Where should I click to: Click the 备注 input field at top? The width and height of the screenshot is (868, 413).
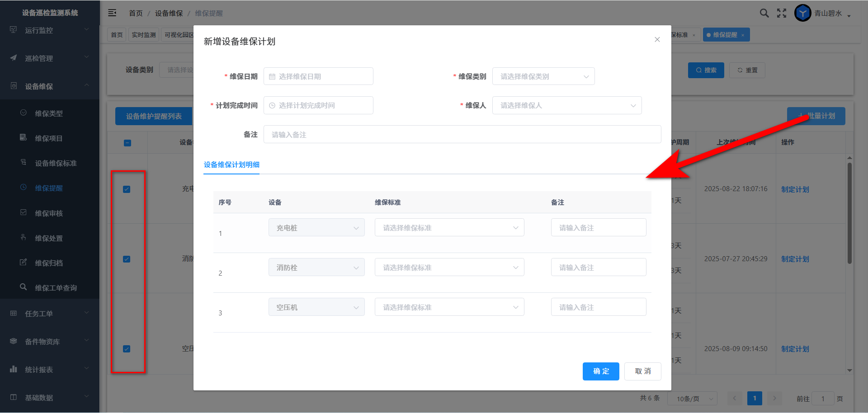click(x=462, y=135)
